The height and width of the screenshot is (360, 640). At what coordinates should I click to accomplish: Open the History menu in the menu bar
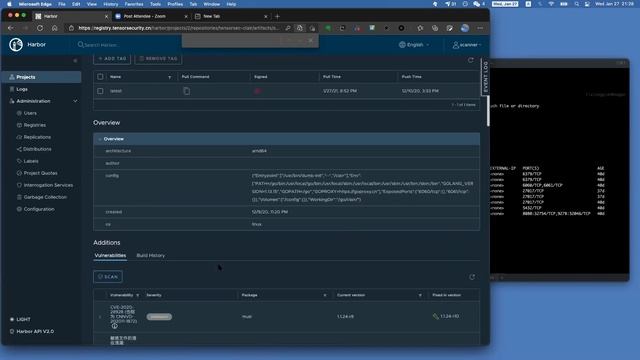coord(111,4)
